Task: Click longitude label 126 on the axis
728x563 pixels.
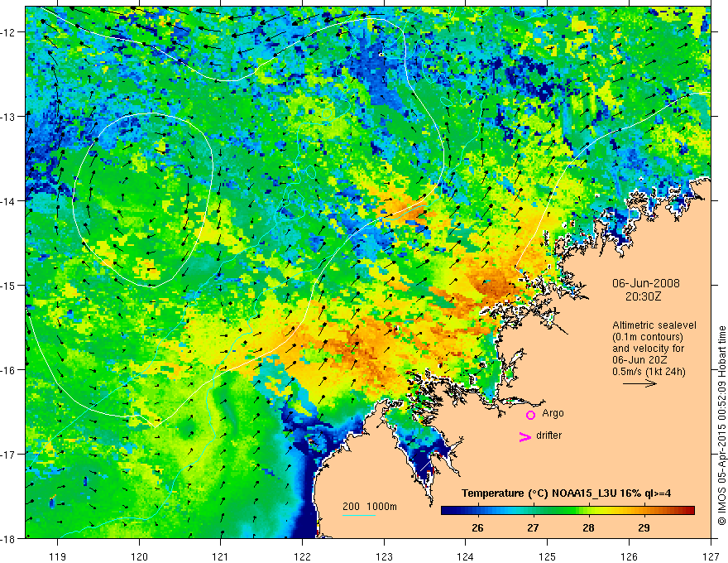Action: click(629, 556)
